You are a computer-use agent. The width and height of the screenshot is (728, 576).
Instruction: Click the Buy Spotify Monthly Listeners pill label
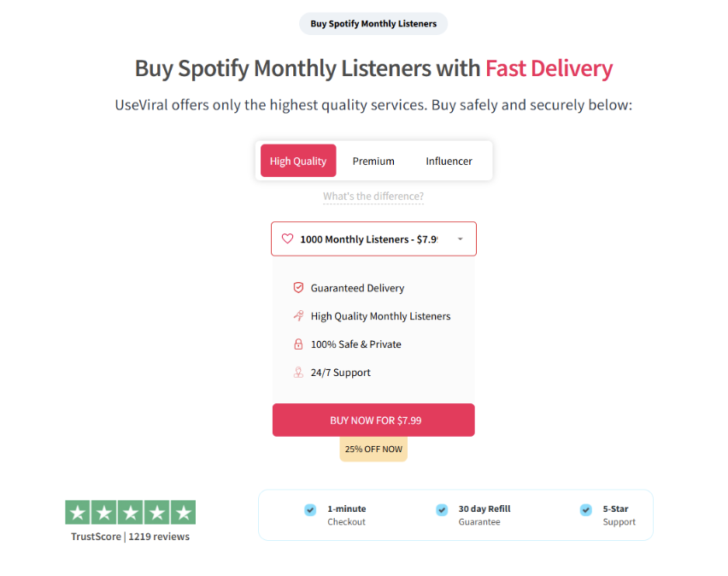[373, 23]
